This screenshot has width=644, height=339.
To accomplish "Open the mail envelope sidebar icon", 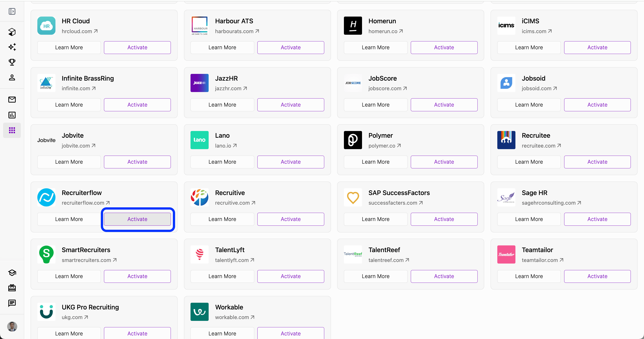I will 12,100.
